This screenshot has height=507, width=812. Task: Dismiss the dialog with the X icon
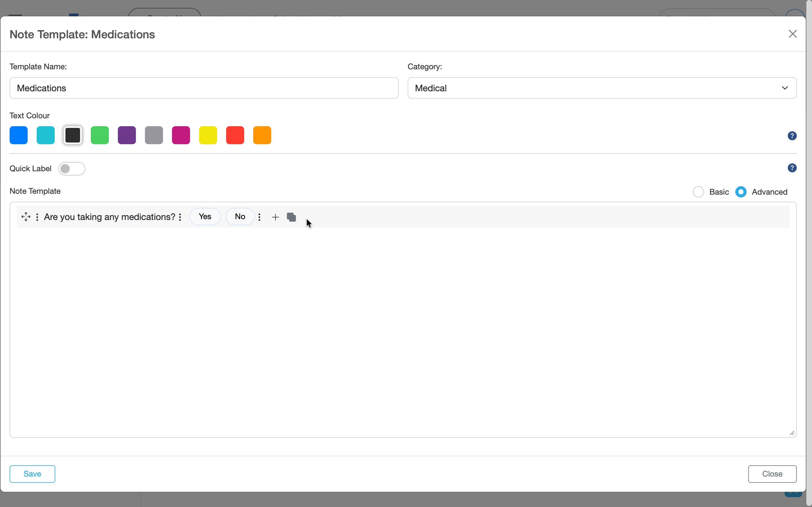tap(793, 34)
